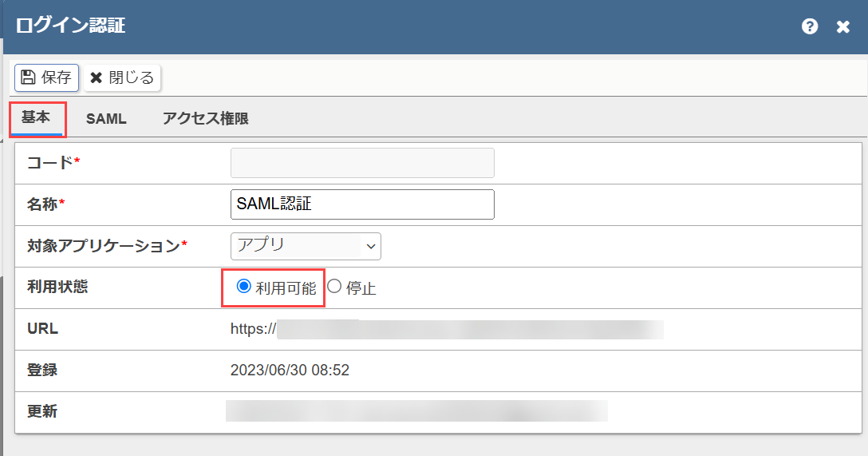Open the 対象アプリケーション dropdown
Viewport: 868px width, 456px height.
pos(306,246)
